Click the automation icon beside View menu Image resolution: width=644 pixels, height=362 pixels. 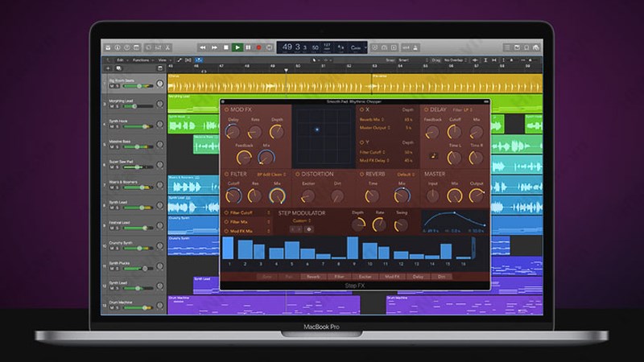pyautogui.click(x=180, y=60)
